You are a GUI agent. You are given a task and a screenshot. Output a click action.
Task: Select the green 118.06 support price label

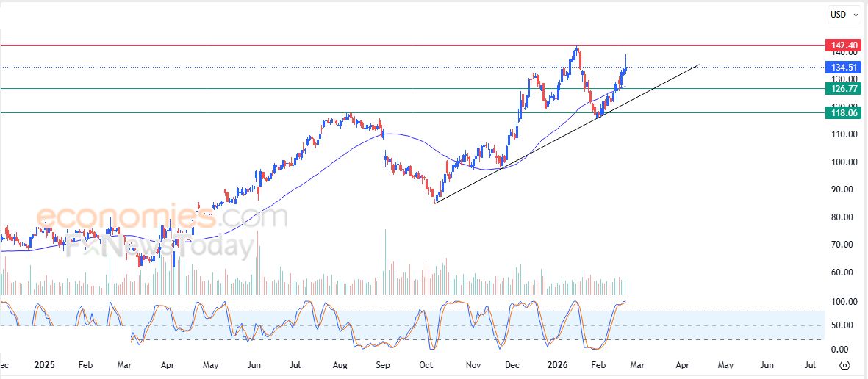[x=842, y=113]
